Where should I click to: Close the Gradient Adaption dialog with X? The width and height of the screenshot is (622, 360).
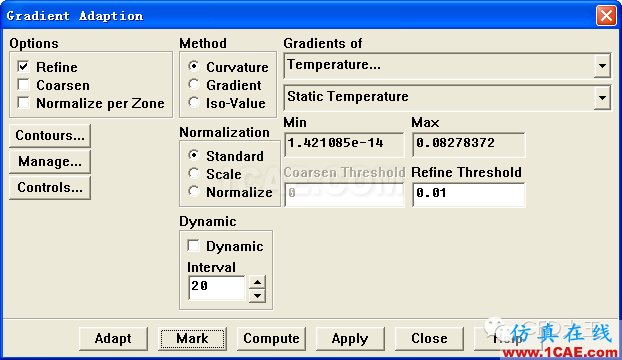606,16
